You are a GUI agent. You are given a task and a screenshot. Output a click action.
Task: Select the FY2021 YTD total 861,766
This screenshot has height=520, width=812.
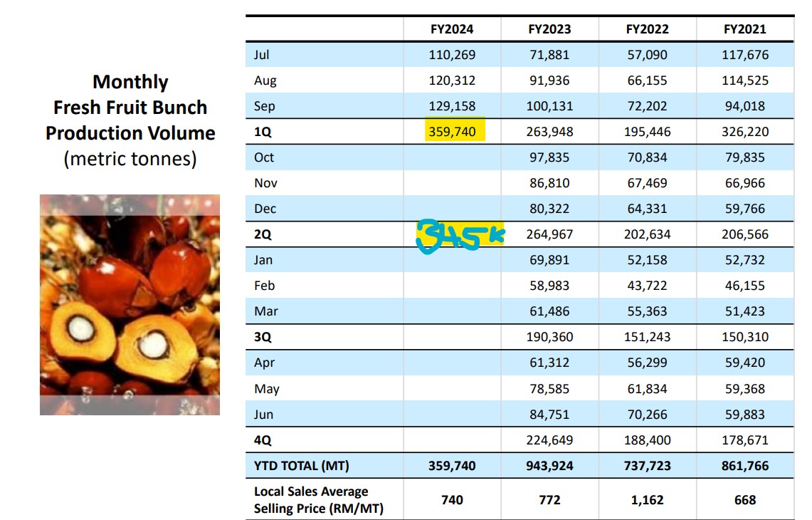[744, 466]
